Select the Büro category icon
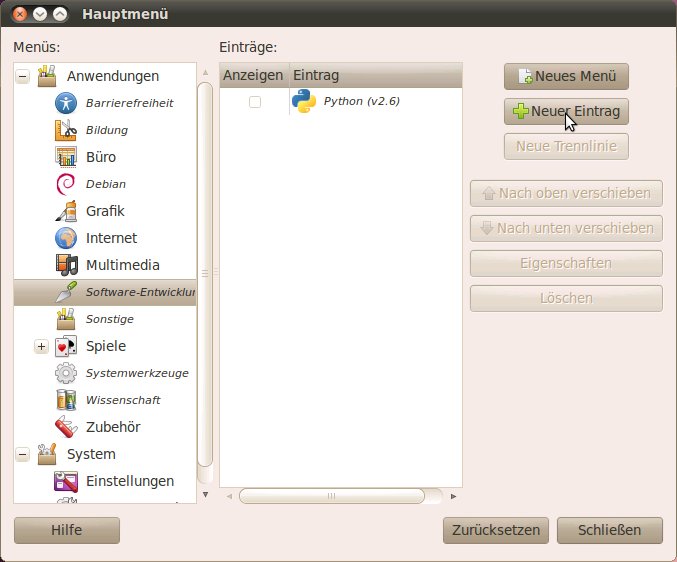The height and width of the screenshot is (562, 677). click(x=66, y=157)
